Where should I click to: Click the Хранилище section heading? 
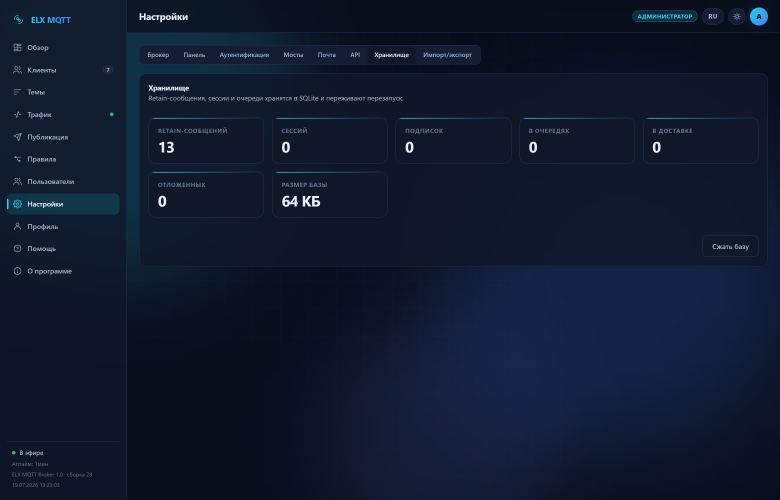point(169,88)
